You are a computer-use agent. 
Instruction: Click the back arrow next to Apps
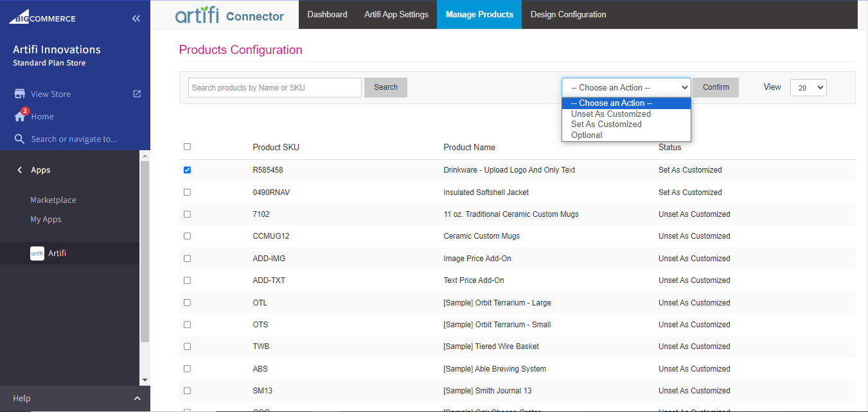coord(20,170)
